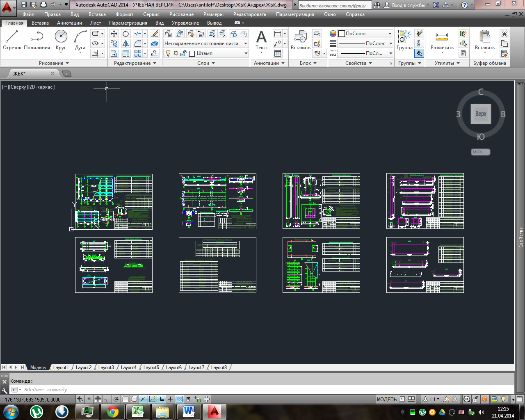Open Excel from the Windows taskbar
The width and height of the screenshot is (525, 420).
point(137,411)
